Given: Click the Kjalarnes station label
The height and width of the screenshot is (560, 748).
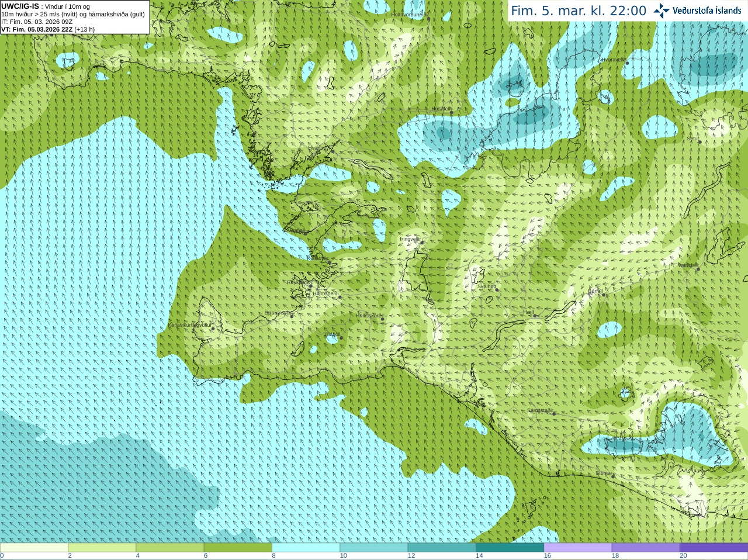Looking at the screenshot, I should point(318,258).
